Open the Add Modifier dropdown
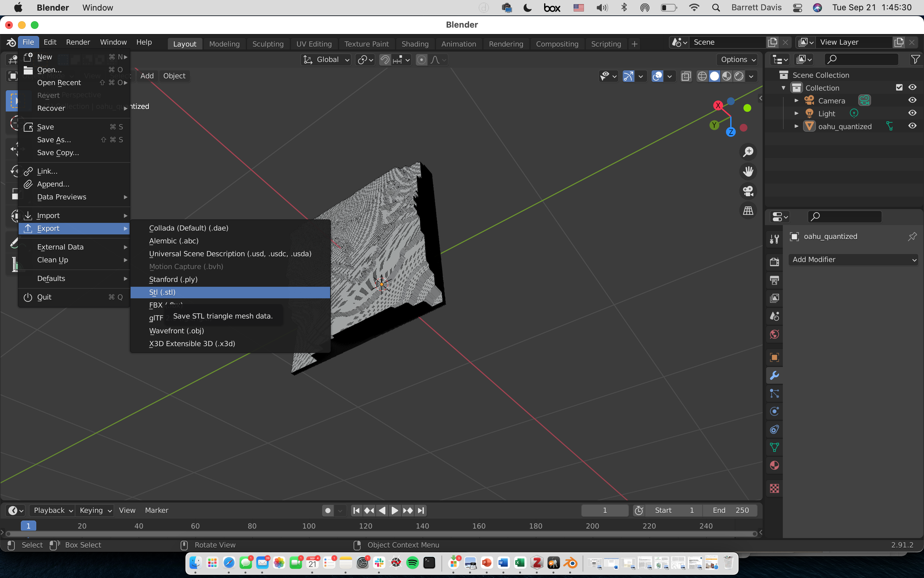Viewport: 924px width, 578px height. tap(853, 259)
